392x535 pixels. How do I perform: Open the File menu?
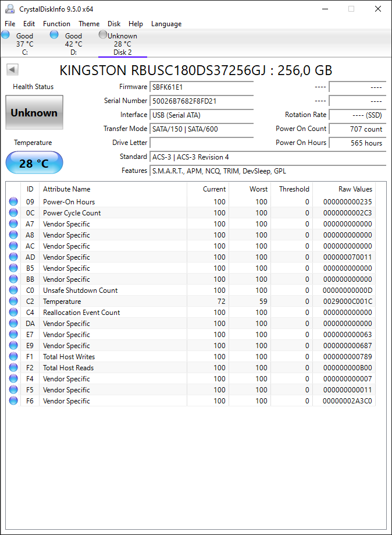(x=10, y=23)
